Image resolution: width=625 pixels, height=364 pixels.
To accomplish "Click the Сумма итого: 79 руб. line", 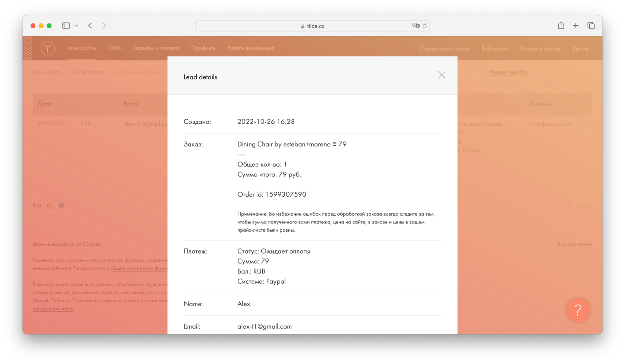I will pos(269,174).
